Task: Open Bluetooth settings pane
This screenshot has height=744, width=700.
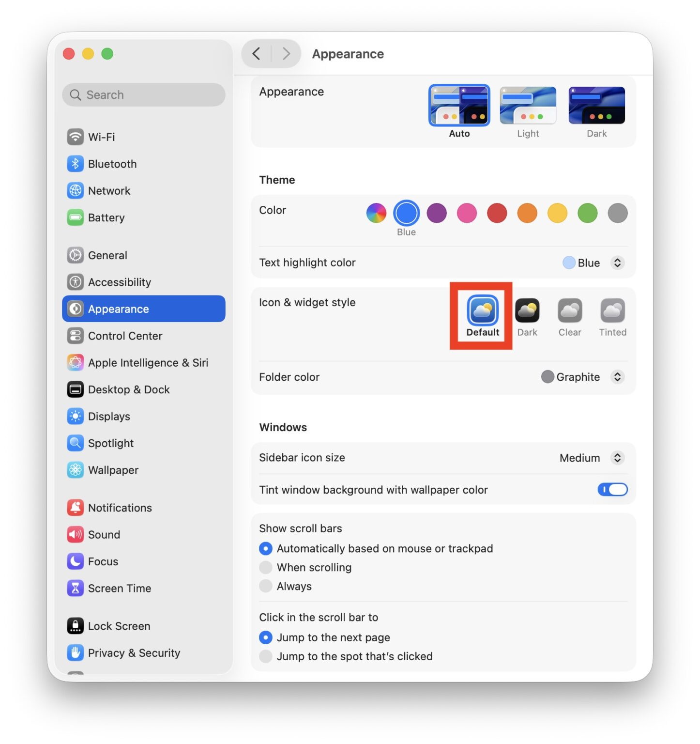Action: [x=112, y=164]
